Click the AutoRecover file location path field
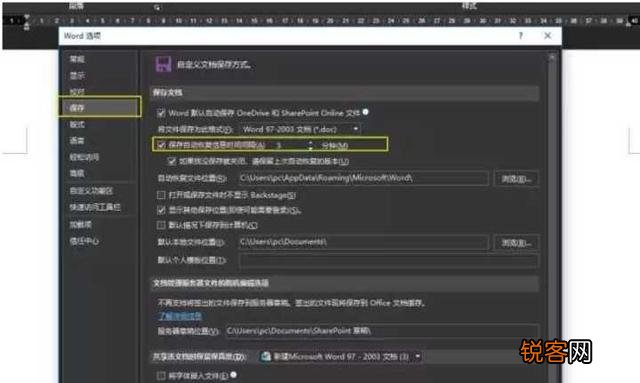Viewport: 640px width, 383px height. pos(364,178)
